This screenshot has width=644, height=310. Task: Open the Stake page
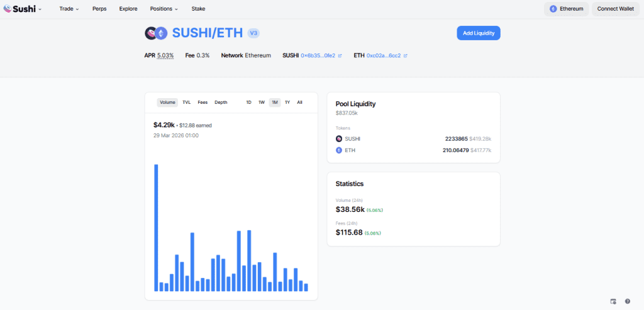[198, 9]
